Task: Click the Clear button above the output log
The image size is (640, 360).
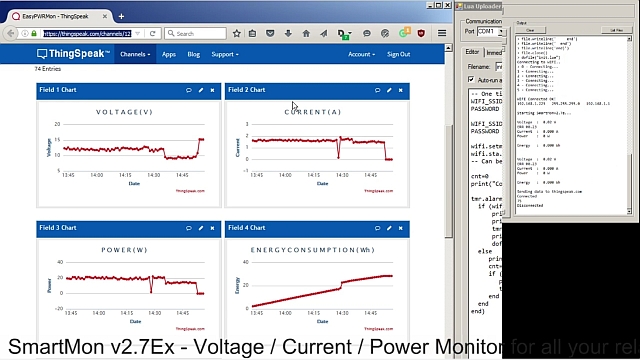Action: tap(530, 30)
